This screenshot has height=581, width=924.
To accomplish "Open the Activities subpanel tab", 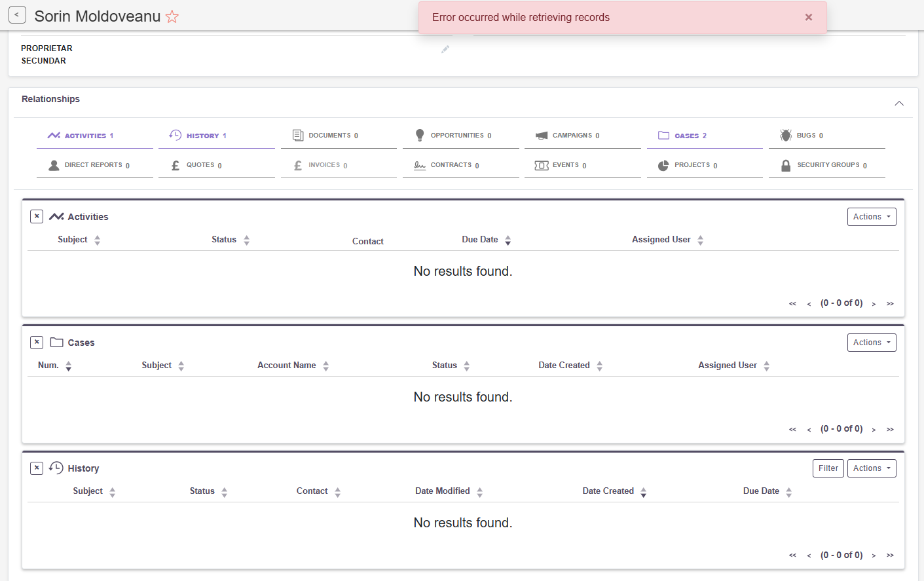I will [x=95, y=136].
